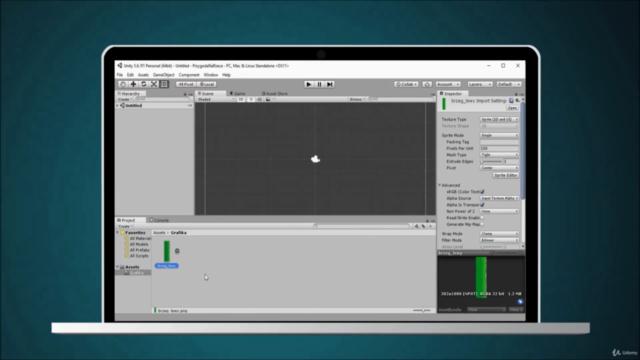Toggle Alpha Is Transparency checkbox
Image resolution: width=640 pixels, height=360 pixels.
coord(482,205)
